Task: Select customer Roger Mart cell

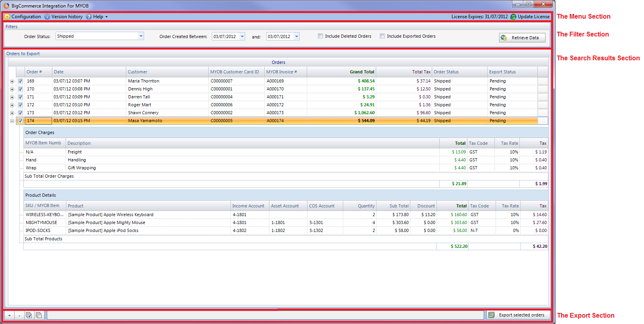Action: point(167,105)
